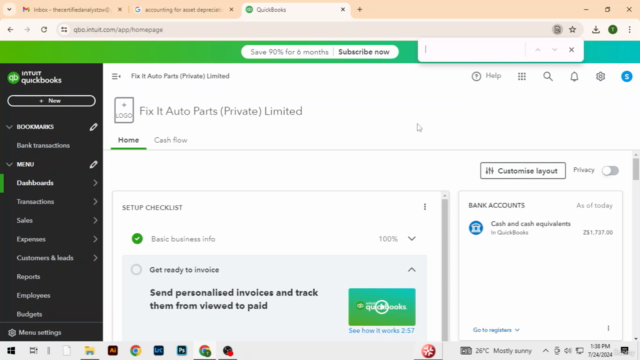Click the search magnifier icon in QuickBooks header
640x360 pixels.
pos(548,76)
